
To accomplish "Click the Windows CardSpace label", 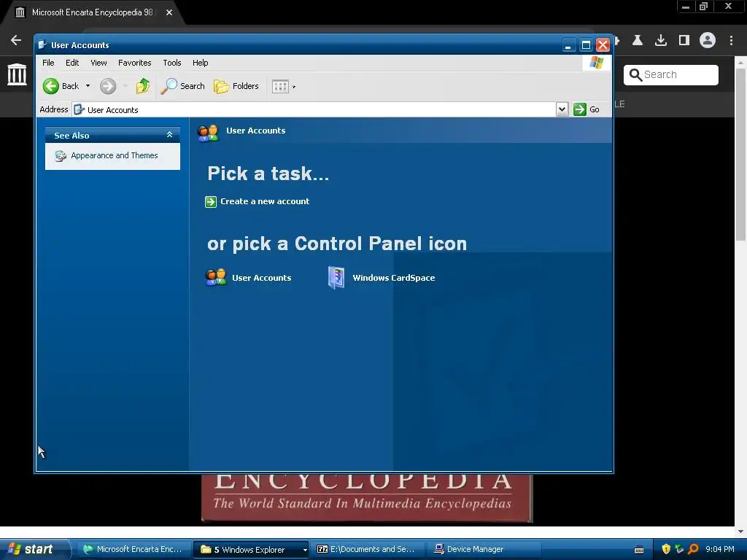I will (x=393, y=278).
